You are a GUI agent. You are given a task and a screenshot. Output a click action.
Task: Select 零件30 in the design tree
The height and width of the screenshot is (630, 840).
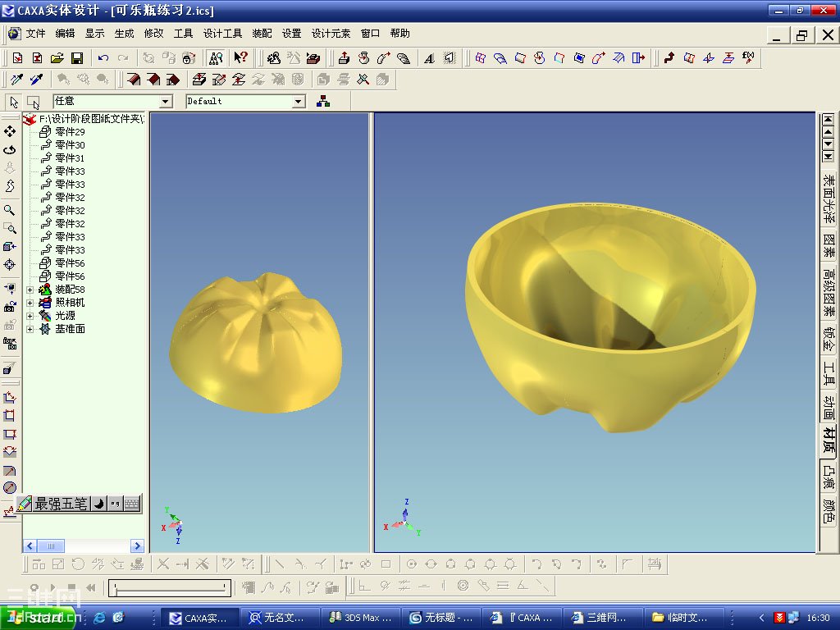click(70, 145)
